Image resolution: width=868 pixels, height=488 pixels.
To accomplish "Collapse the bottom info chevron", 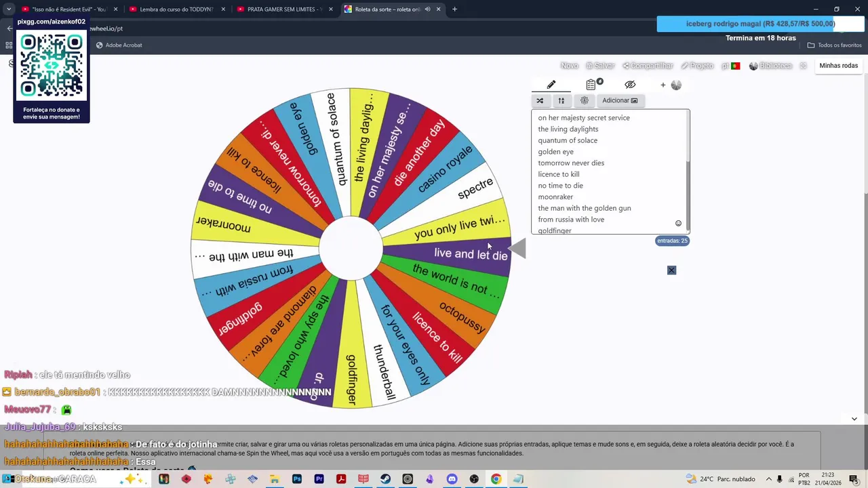I will click(x=854, y=419).
